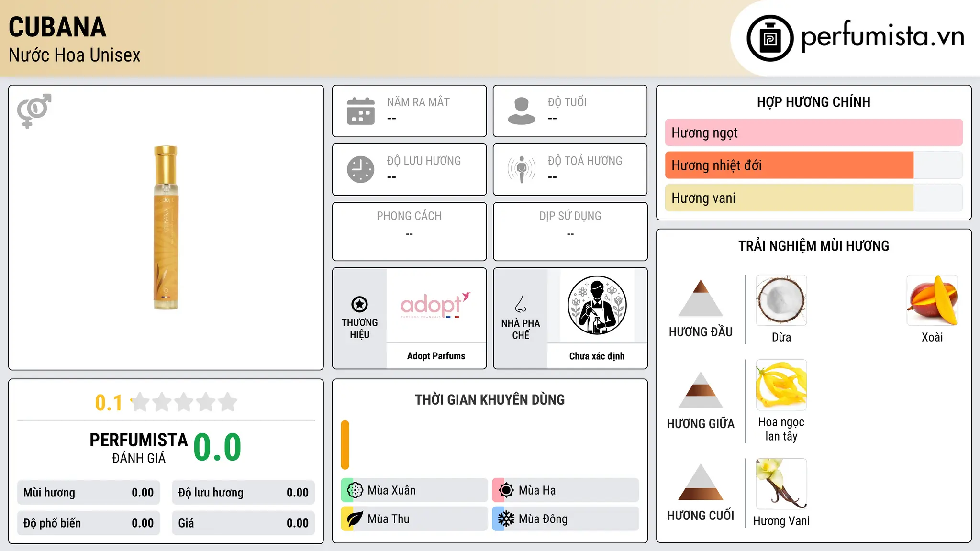980x551 pixels.
Task: Click the Nước Hoa Unisex subtitle
Action: point(75,55)
